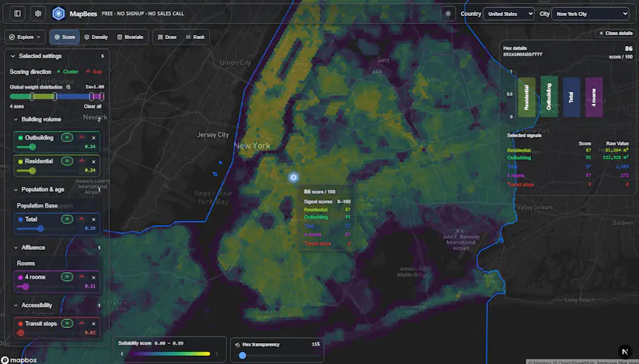Screen dimensions: 639x364
Task: Click the selected hexagon marker on the map
Action: point(293,177)
